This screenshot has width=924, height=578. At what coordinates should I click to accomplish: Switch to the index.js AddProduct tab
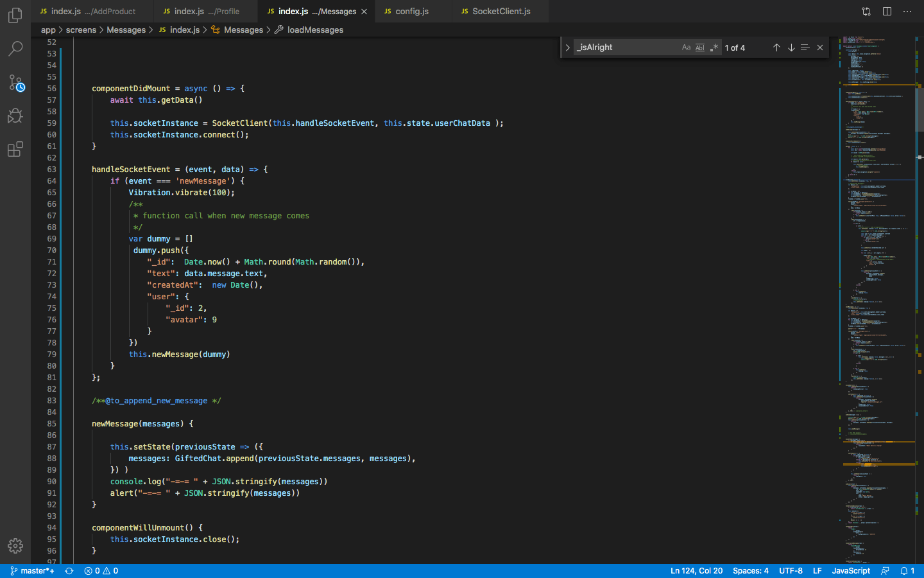coord(92,12)
